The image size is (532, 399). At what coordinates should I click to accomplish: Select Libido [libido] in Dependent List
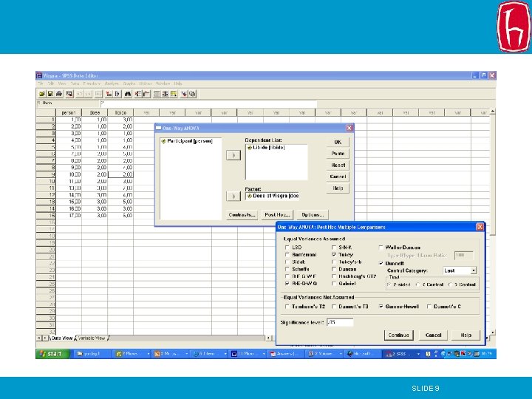[266, 148]
